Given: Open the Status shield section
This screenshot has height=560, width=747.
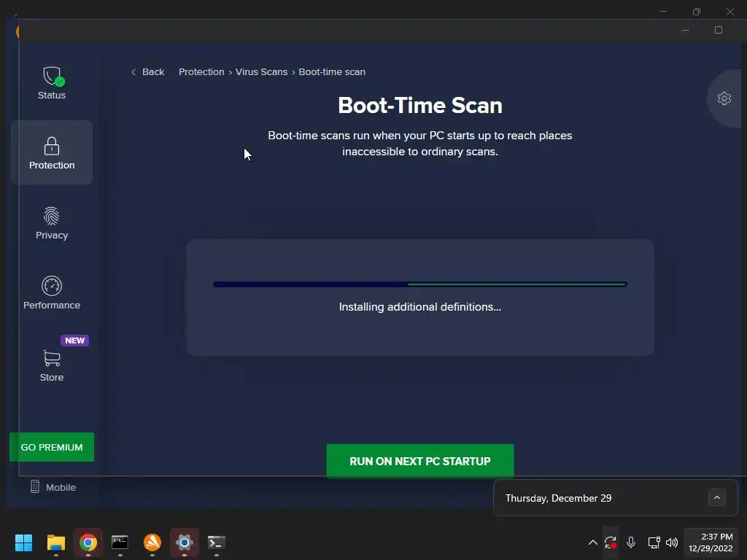Looking at the screenshot, I should pyautogui.click(x=52, y=83).
